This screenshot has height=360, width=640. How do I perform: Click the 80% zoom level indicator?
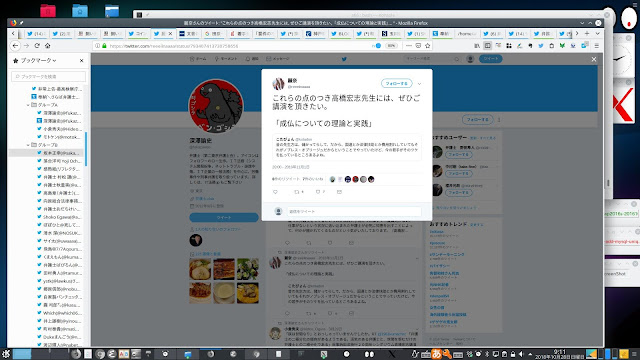(391, 46)
